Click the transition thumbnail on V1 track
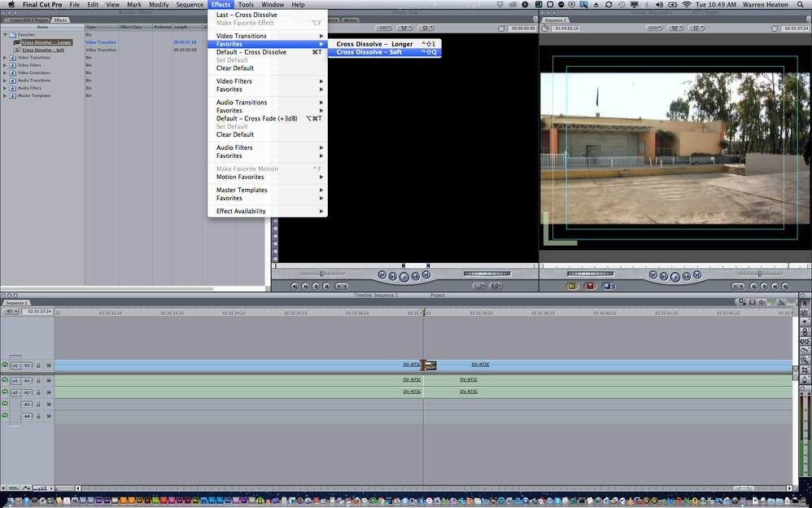812x508 pixels. click(x=430, y=366)
